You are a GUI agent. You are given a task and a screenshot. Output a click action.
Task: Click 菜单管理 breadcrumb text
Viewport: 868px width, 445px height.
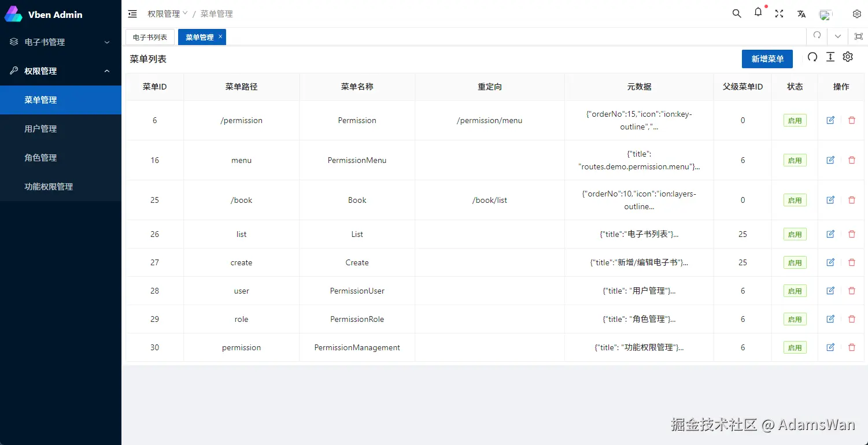pyautogui.click(x=217, y=14)
